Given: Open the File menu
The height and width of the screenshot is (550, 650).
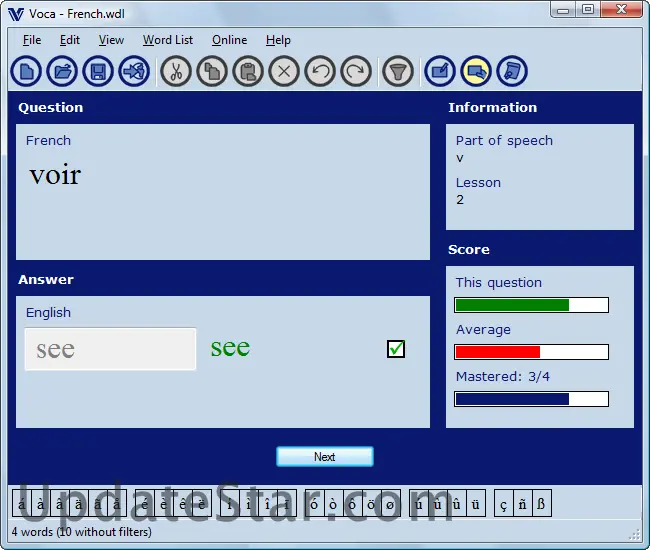Looking at the screenshot, I should (x=32, y=40).
